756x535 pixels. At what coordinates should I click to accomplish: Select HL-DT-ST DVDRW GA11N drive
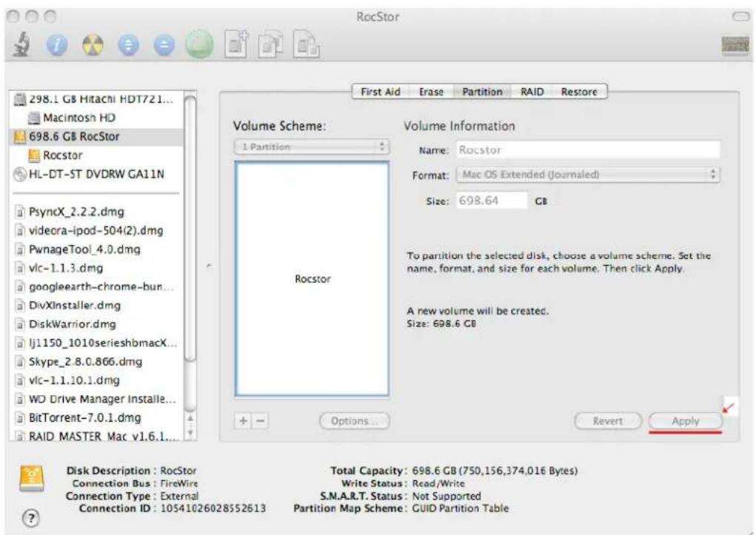pos(96,174)
